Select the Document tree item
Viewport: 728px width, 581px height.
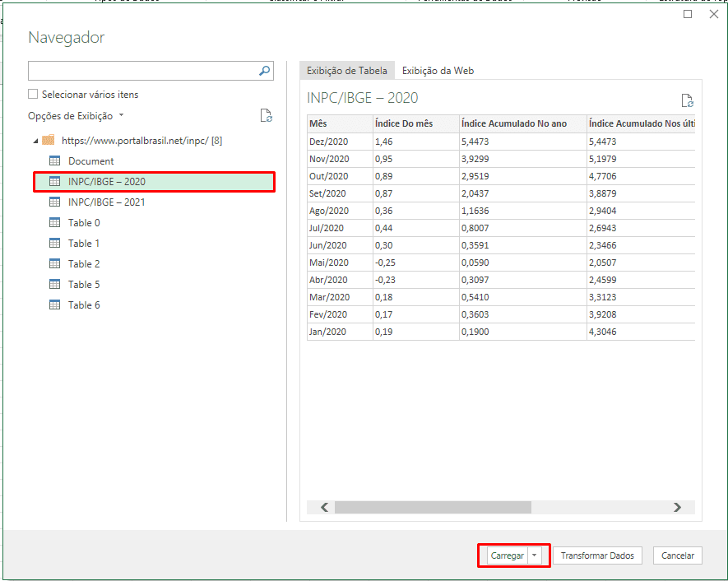click(90, 161)
